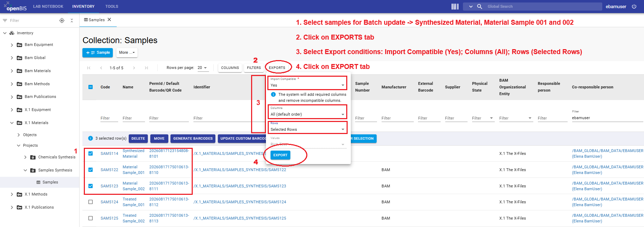Click X.1 Equipment folder icon
Viewport: 644px width, 227px height.
pos(19,110)
